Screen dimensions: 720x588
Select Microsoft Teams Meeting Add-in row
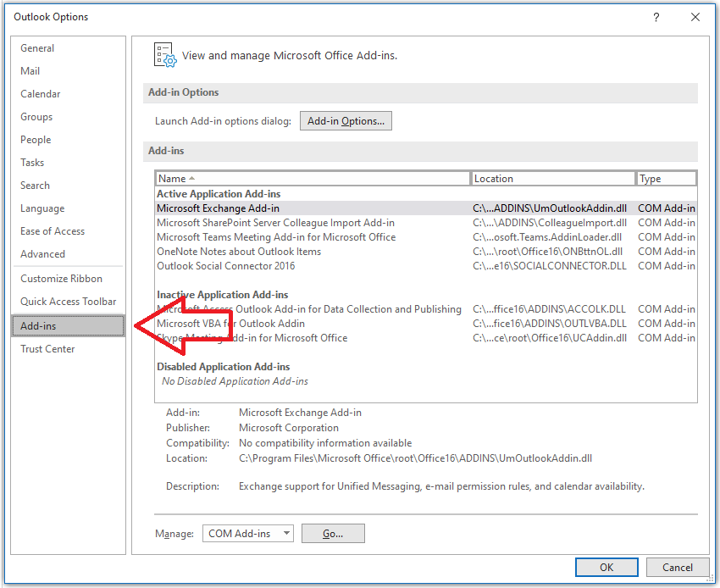[425, 237]
